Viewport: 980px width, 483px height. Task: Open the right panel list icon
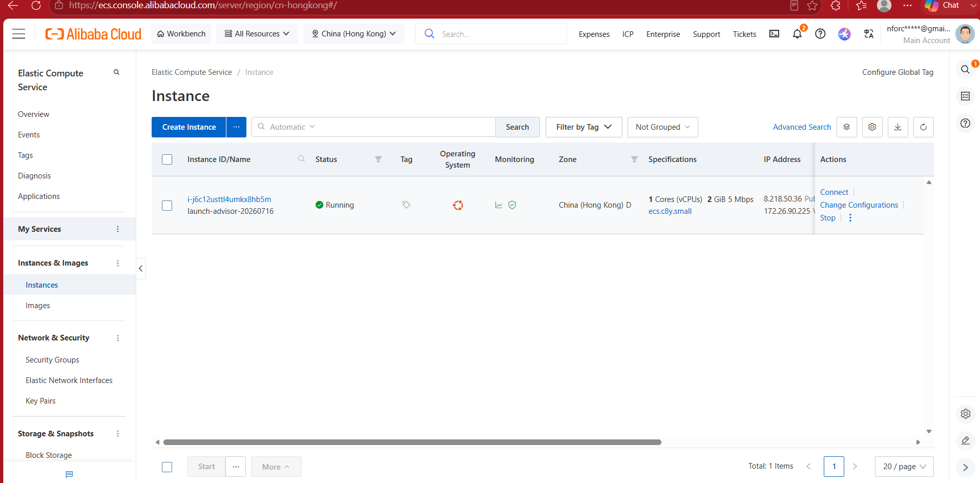click(x=965, y=96)
